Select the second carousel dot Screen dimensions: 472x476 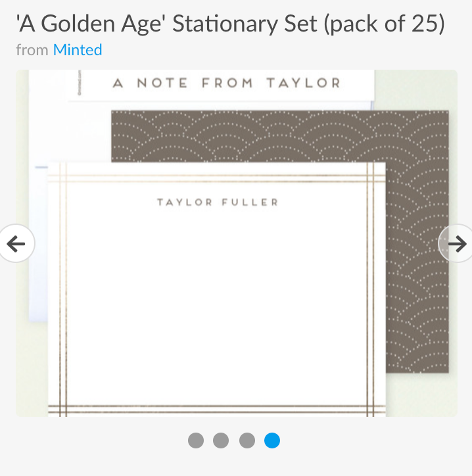[x=221, y=440]
